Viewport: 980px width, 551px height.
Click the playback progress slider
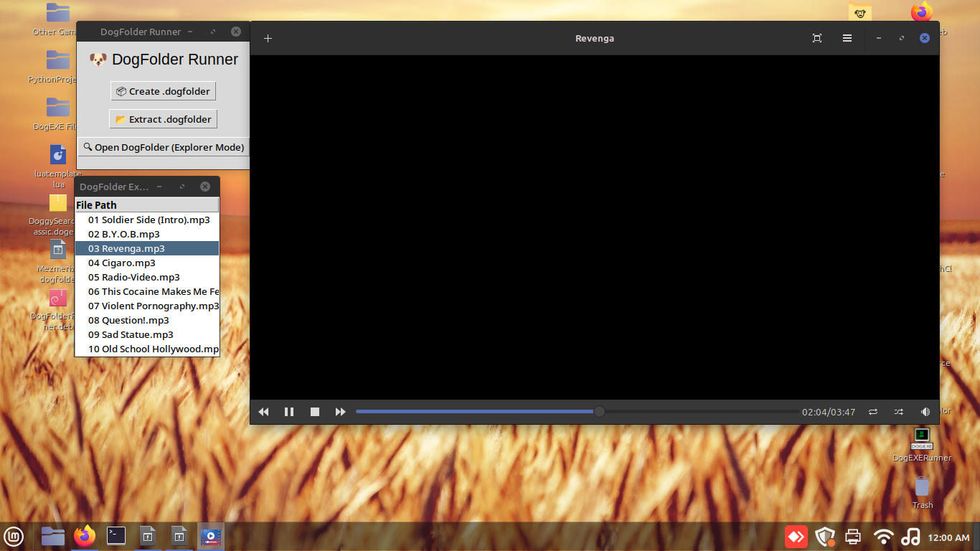[578, 412]
